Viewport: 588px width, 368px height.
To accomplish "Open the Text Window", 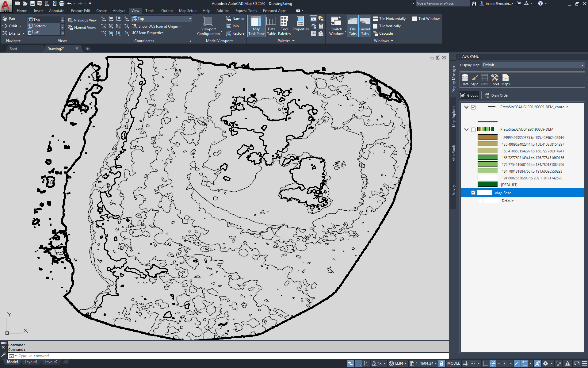I will 426,18.
